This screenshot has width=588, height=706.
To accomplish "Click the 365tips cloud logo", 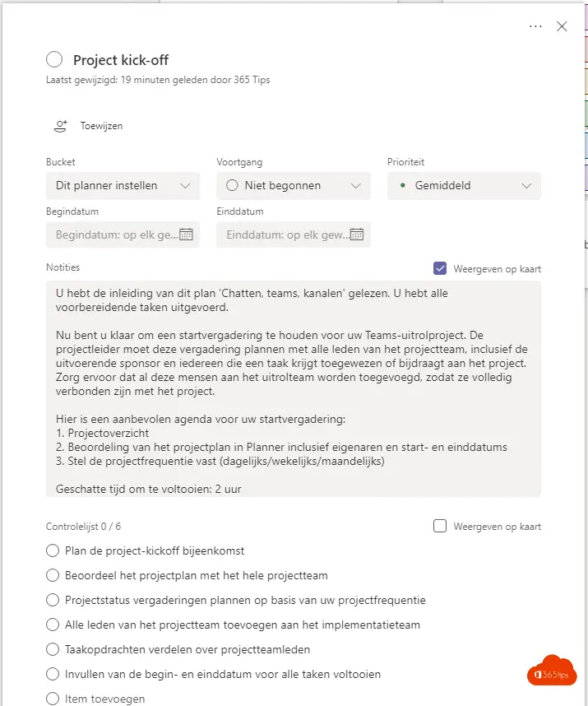I will (552, 671).
